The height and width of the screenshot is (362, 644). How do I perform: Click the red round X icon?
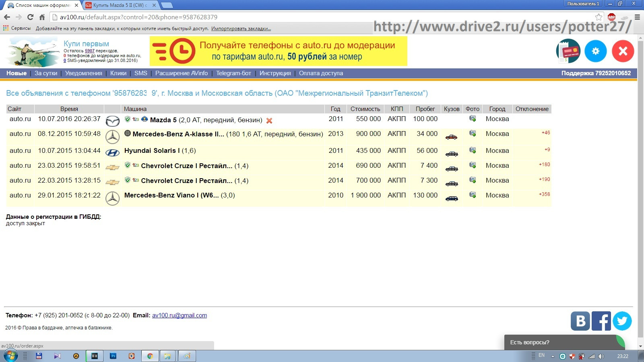point(623,51)
